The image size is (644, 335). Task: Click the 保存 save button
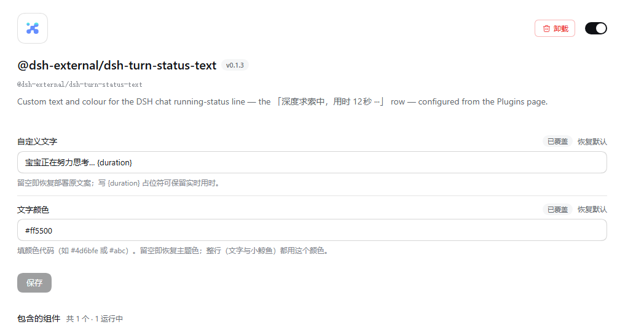[x=34, y=283]
